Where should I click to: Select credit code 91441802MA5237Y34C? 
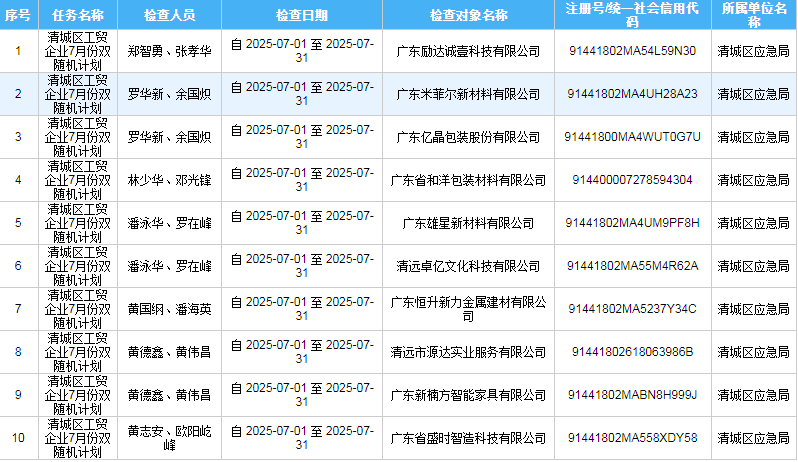[x=632, y=309]
